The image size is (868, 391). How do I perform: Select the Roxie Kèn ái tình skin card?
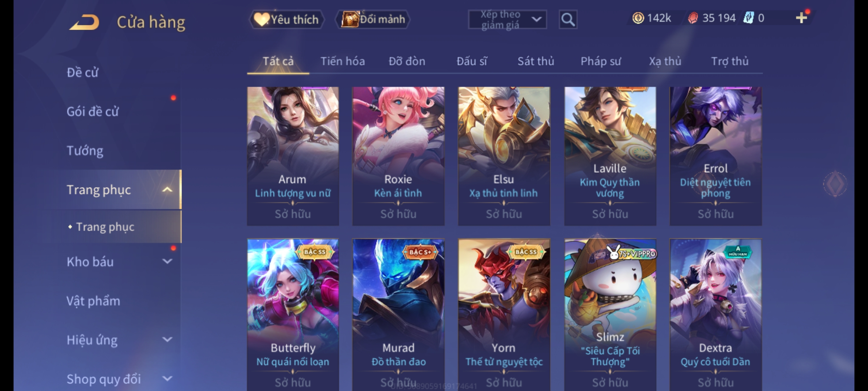398,156
